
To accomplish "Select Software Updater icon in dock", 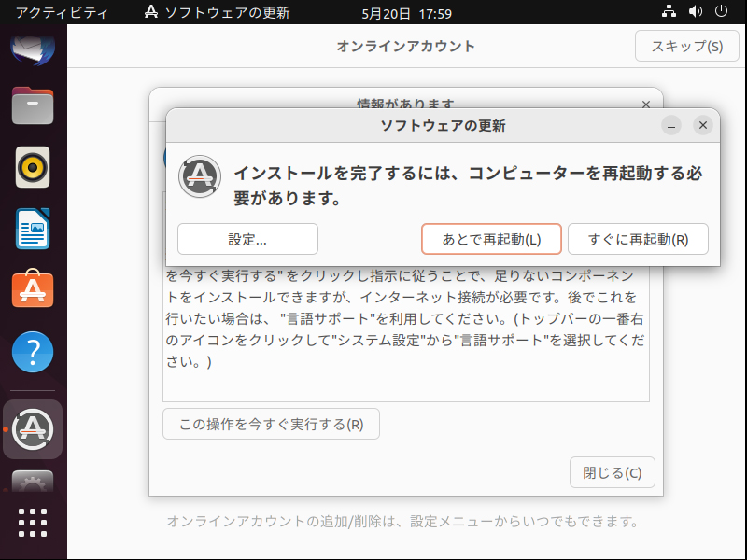I will [33, 429].
